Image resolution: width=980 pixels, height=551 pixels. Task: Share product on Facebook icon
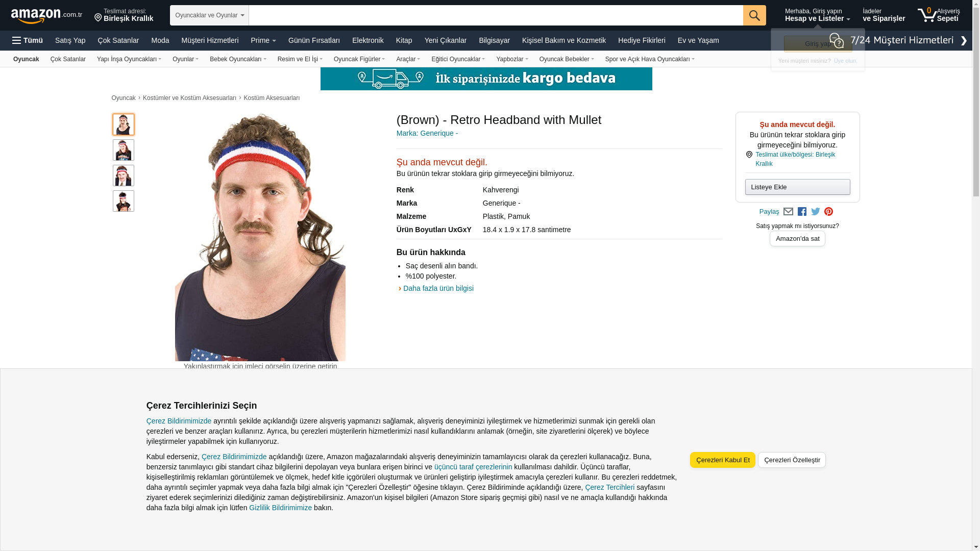802,212
